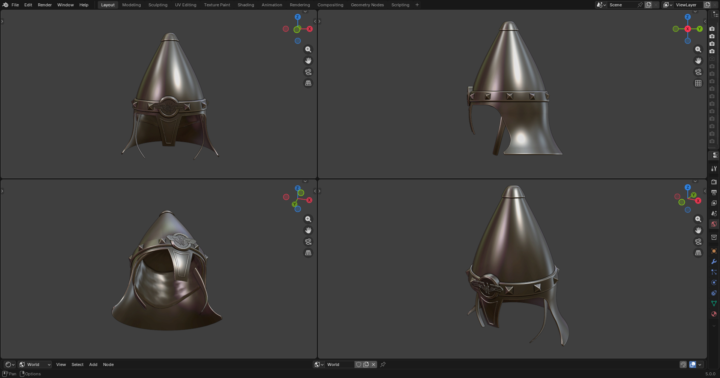Open the Tool properties tab

(x=714, y=169)
